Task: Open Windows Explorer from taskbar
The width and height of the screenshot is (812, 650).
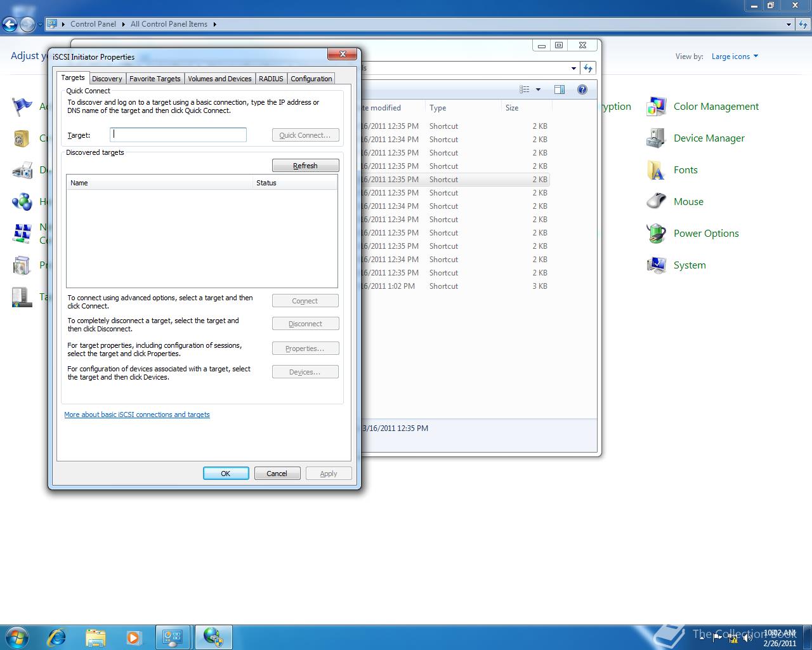Action: click(x=95, y=637)
